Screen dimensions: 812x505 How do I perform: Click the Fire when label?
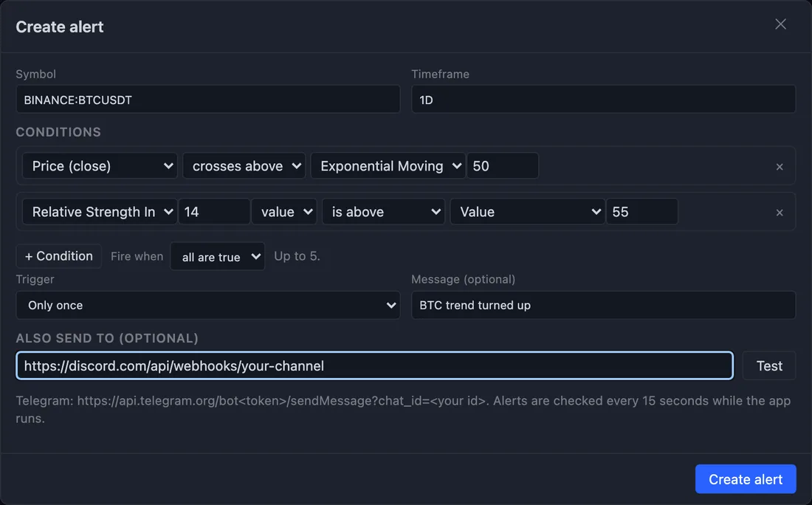(137, 256)
